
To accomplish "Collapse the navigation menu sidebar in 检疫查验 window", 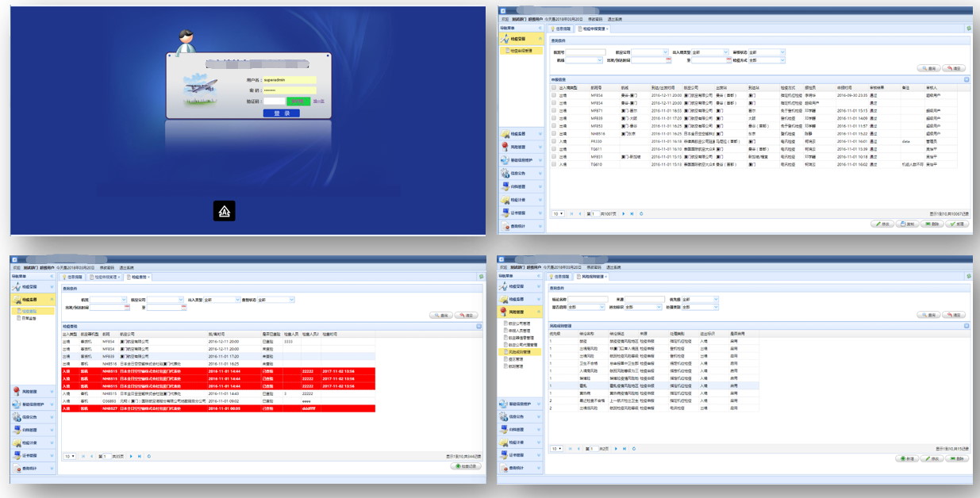I will (52, 277).
